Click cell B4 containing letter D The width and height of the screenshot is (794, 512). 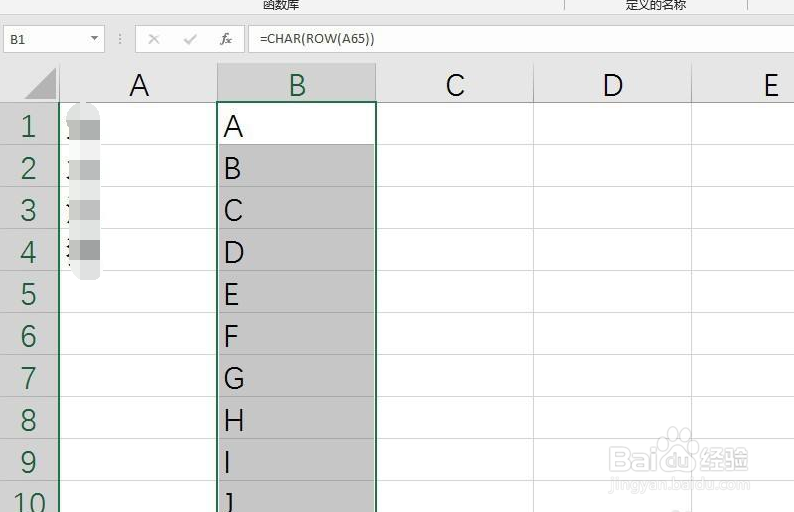click(x=297, y=250)
